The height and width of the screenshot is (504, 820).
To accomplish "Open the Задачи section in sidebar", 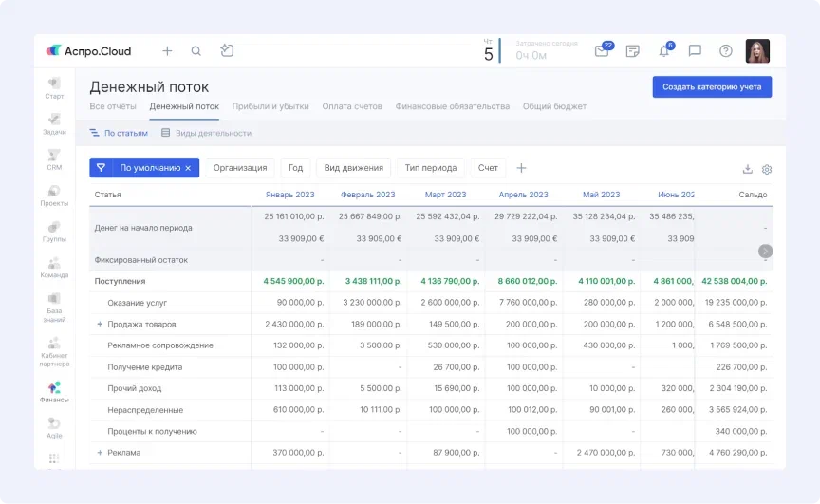I will click(55, 123).
